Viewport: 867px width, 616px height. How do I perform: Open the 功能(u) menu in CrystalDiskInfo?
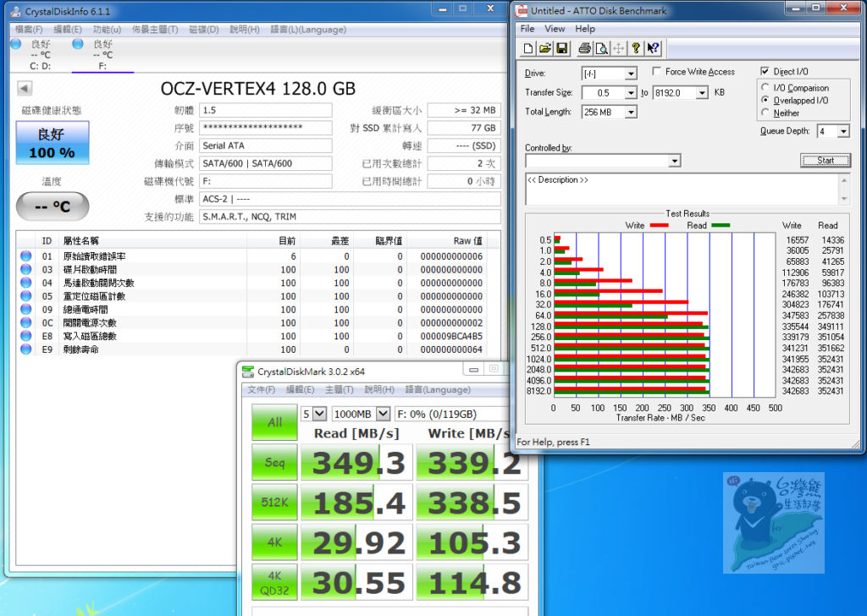106,30
